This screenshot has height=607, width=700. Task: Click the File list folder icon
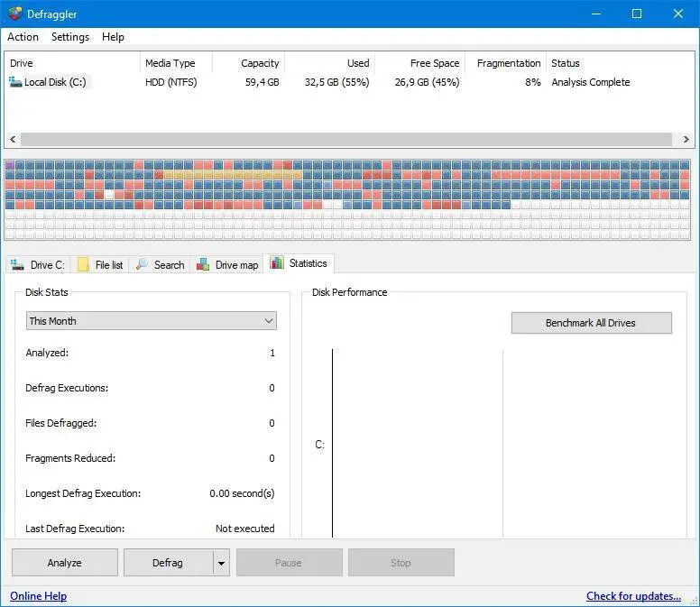point(83,264)
